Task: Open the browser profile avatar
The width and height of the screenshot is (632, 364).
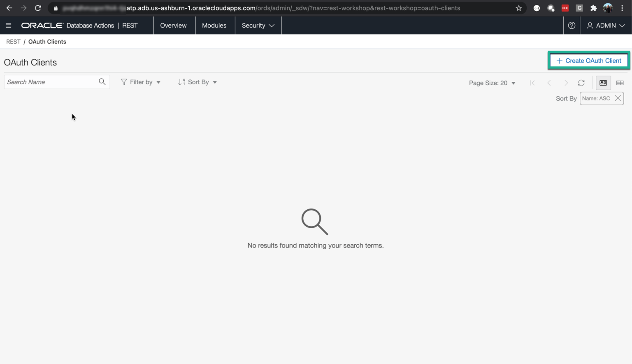Action: click(x=608, y=8)
